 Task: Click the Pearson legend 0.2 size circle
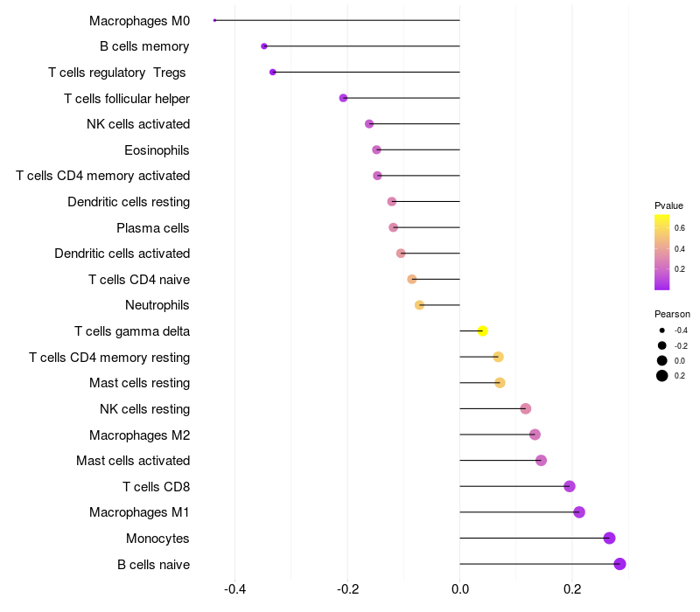[662, 376]
